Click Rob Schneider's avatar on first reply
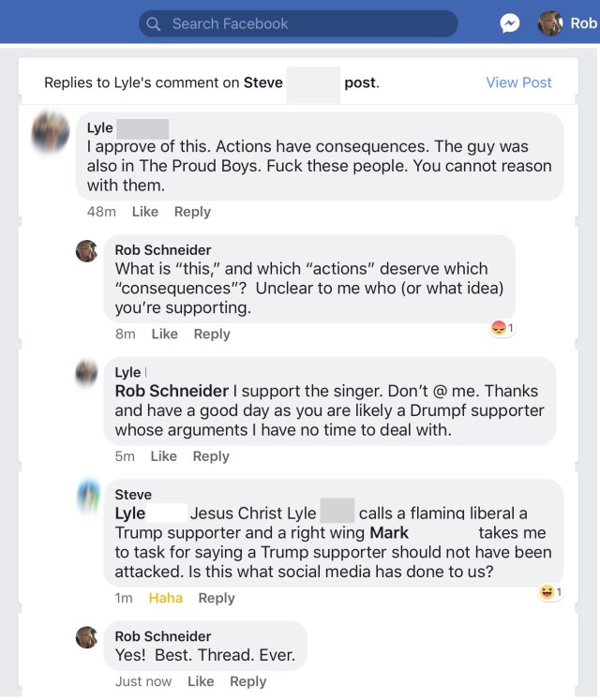600x700 pixels. point(87,250)
